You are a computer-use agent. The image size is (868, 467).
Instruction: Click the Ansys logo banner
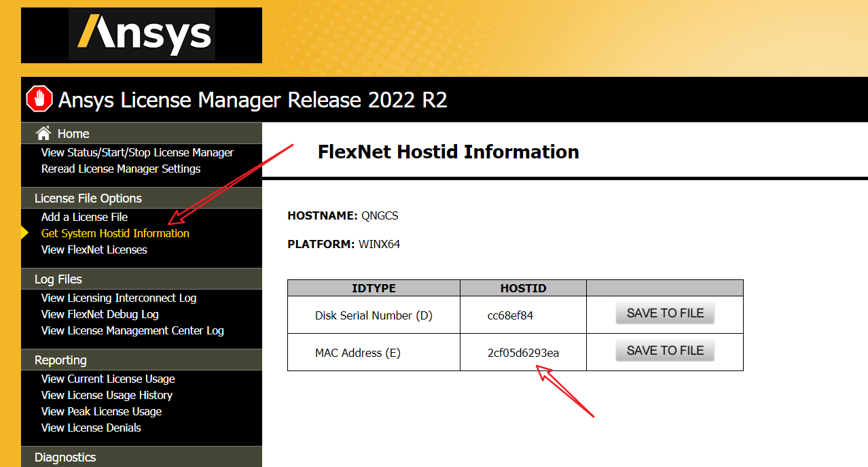tap(141, 35)
